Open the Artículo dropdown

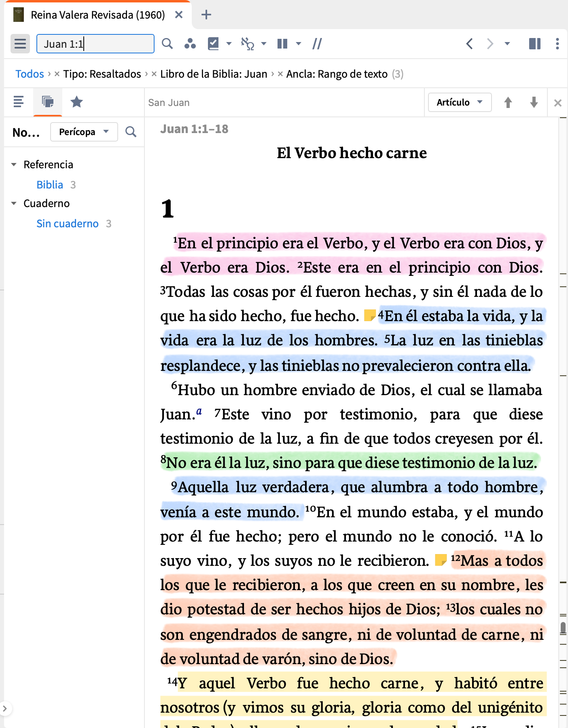[460, 102]
